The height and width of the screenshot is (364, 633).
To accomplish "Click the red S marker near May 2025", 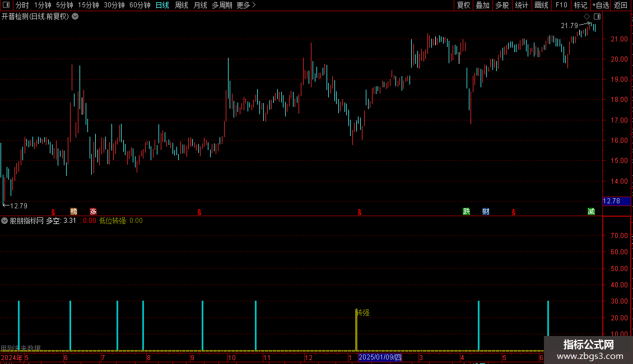I will (x=514, y=212).
